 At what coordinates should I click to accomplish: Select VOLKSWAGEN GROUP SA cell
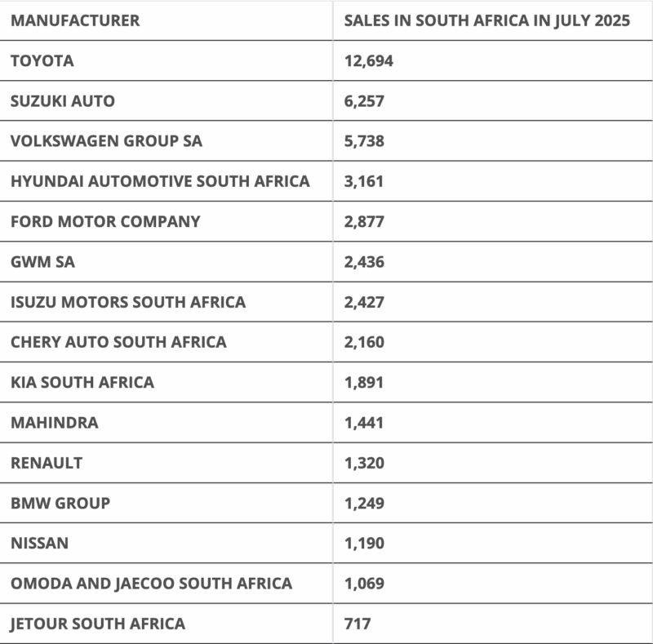[106, 141]
